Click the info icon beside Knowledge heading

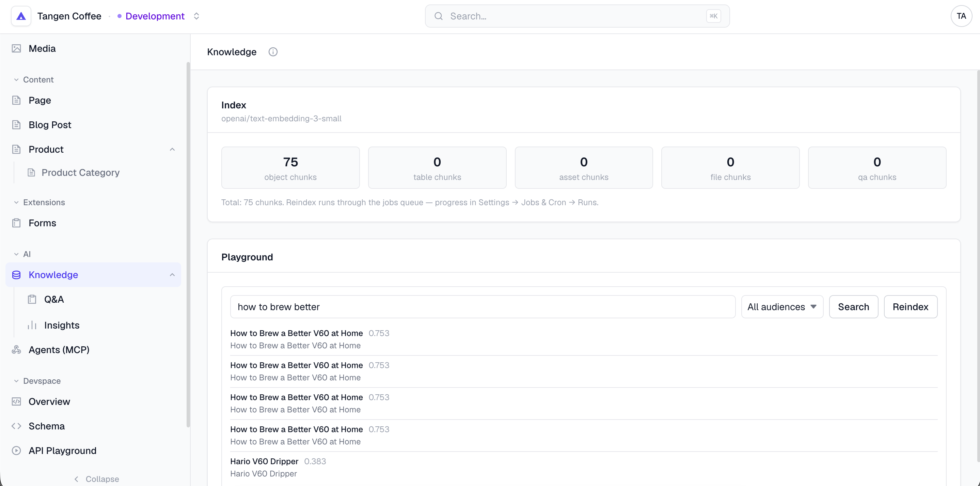273,52
